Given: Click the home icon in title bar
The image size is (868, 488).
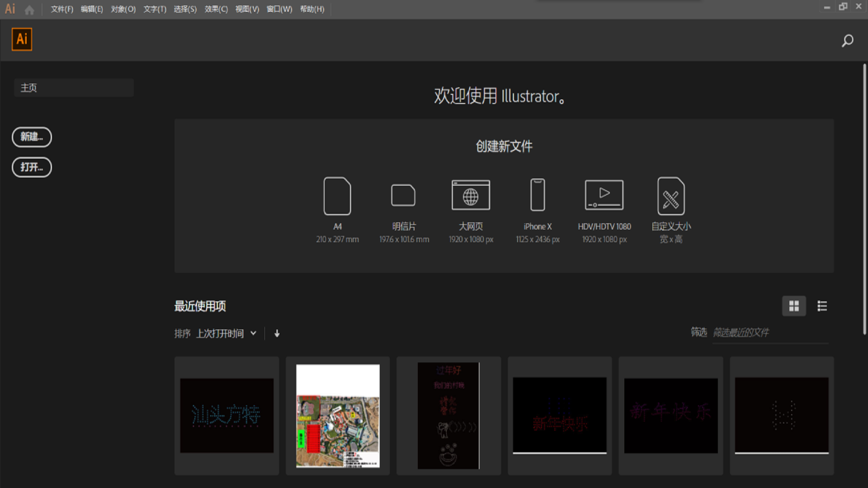Looking at the screenshot, I should [x=29, y=9].
